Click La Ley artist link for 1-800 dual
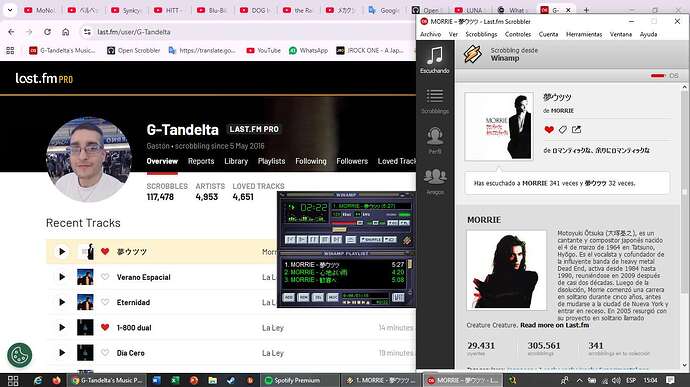The height and width of the screenshot is (387, 690). click(273, 328)
